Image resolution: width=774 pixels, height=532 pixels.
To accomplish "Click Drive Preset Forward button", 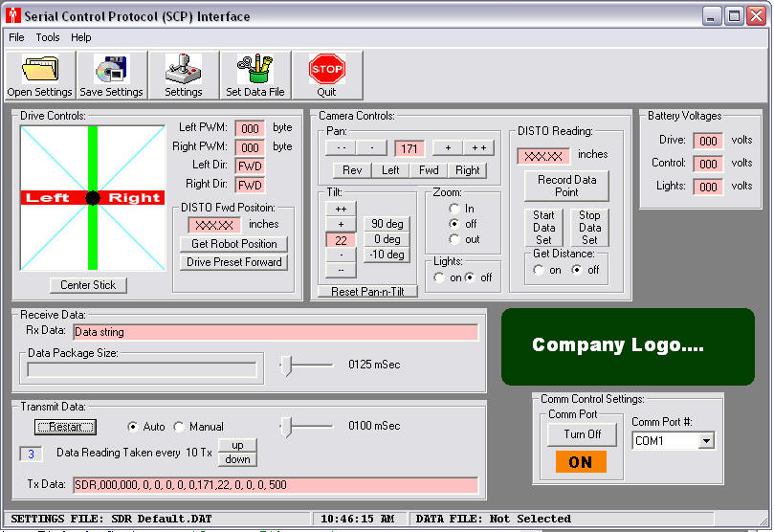I will click(234, 262).
